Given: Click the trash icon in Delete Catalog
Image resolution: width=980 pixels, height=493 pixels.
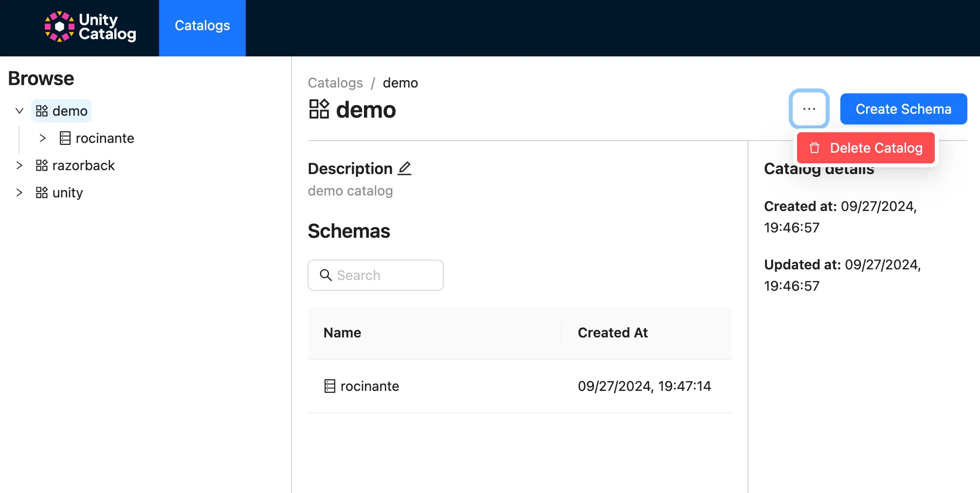Looking at the screenshot, I should coord(814,148).
